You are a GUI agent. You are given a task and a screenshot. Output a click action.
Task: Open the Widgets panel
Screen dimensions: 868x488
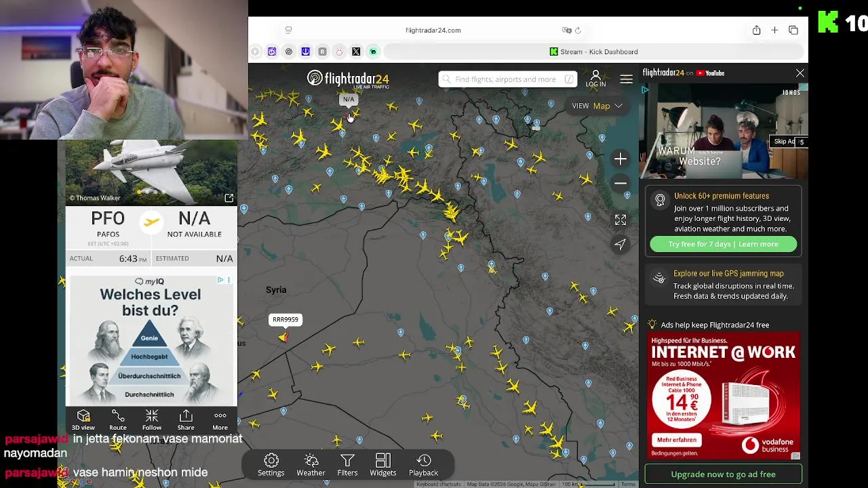coord(382,465)
